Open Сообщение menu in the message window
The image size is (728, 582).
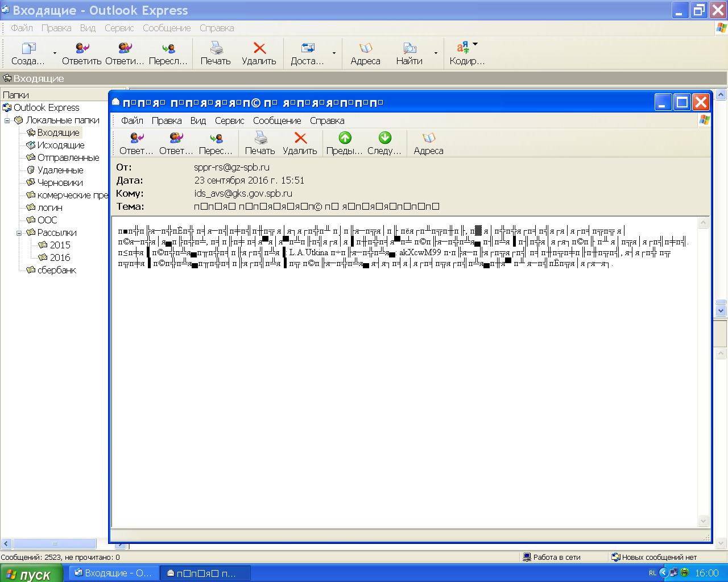(278, 120)
